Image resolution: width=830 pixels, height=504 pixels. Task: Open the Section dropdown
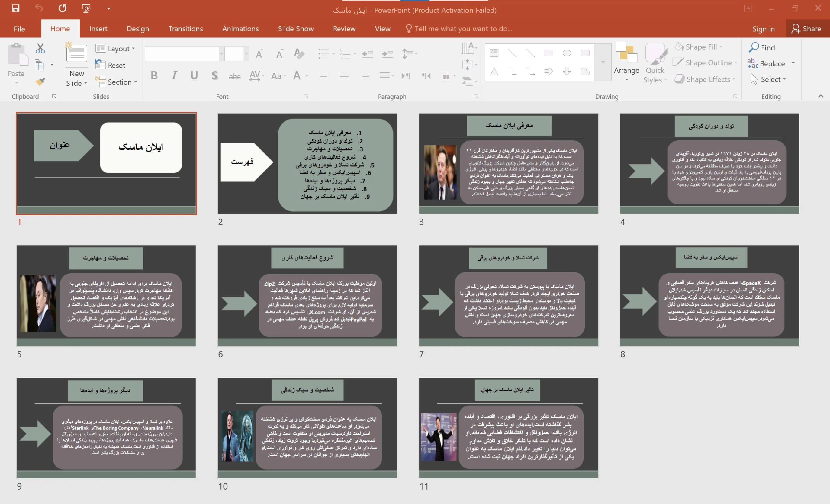pos(116,82)
